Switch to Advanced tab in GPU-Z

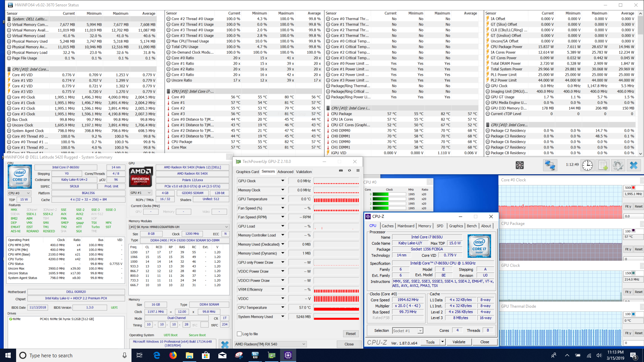[285, 172]
